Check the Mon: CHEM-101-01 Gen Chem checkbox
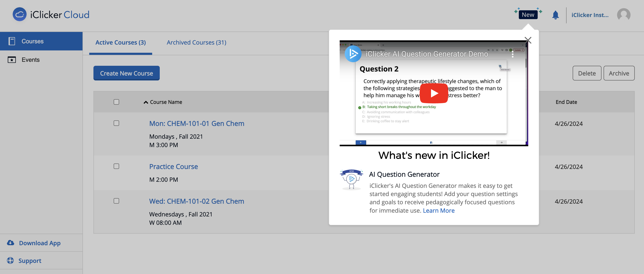This screenshot has width=644, height=274. [116, 123]
